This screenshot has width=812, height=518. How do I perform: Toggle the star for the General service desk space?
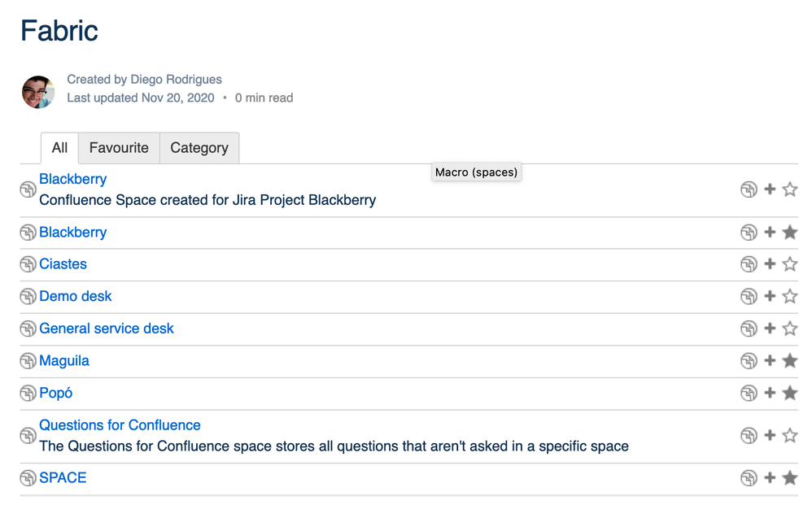click(790, 329)
